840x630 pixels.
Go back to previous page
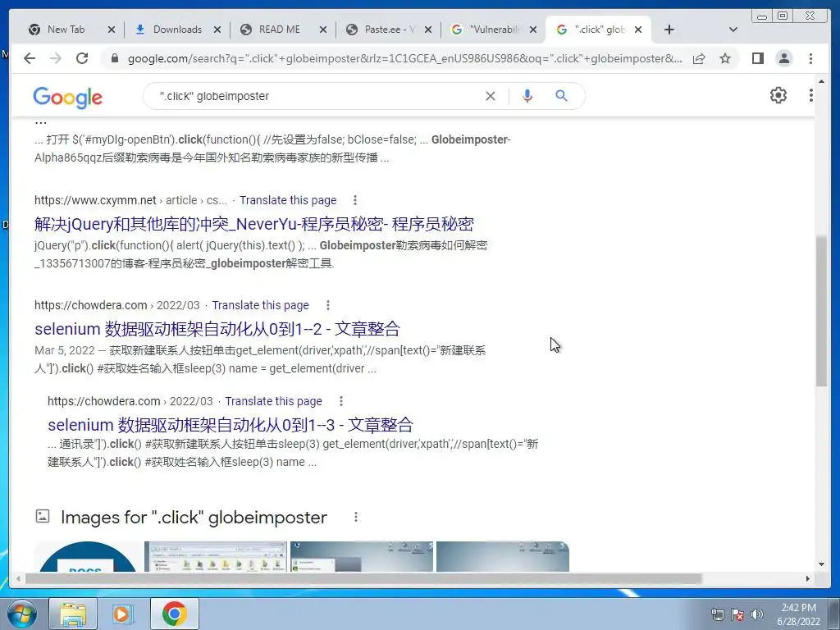[x=30, y=58]
